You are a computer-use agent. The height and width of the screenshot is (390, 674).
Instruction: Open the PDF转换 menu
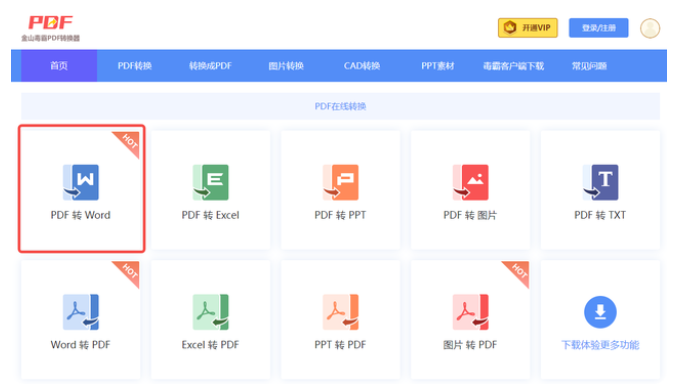pyautogui.click(x=135, y=66)
